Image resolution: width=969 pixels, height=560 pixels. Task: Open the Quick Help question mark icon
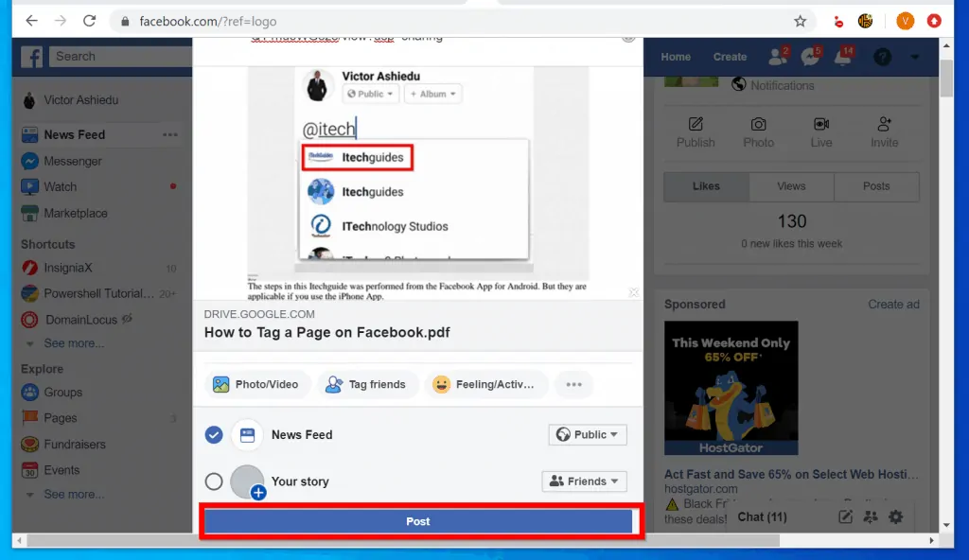tap(882, 57)
